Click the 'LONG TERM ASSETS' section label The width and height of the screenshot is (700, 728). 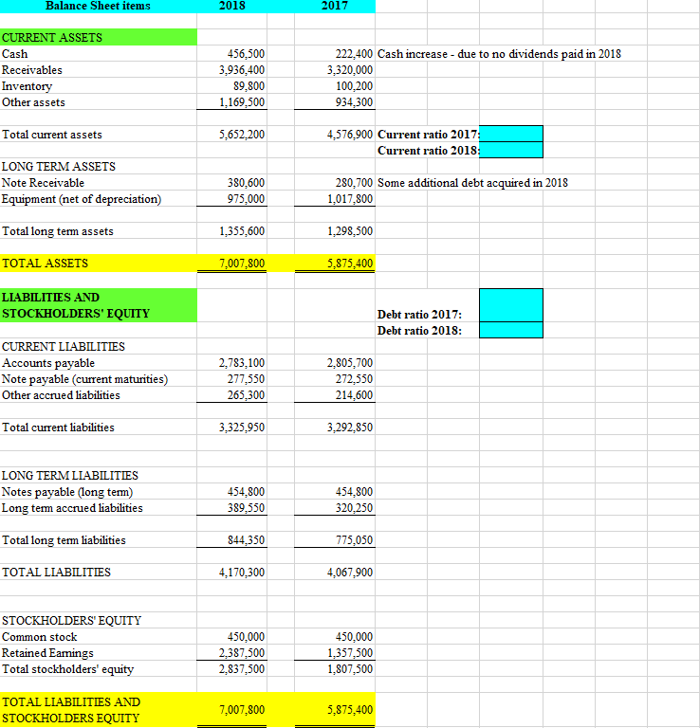click(59, 167)
